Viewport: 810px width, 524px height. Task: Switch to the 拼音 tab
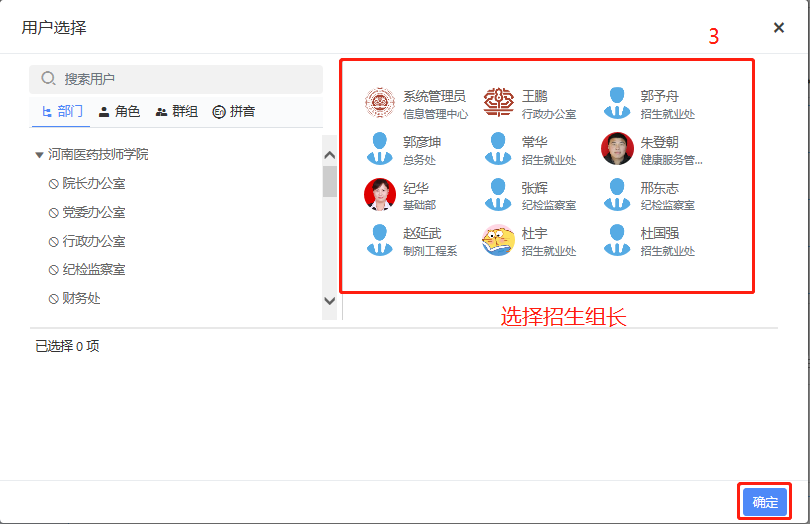click(234, 111)
